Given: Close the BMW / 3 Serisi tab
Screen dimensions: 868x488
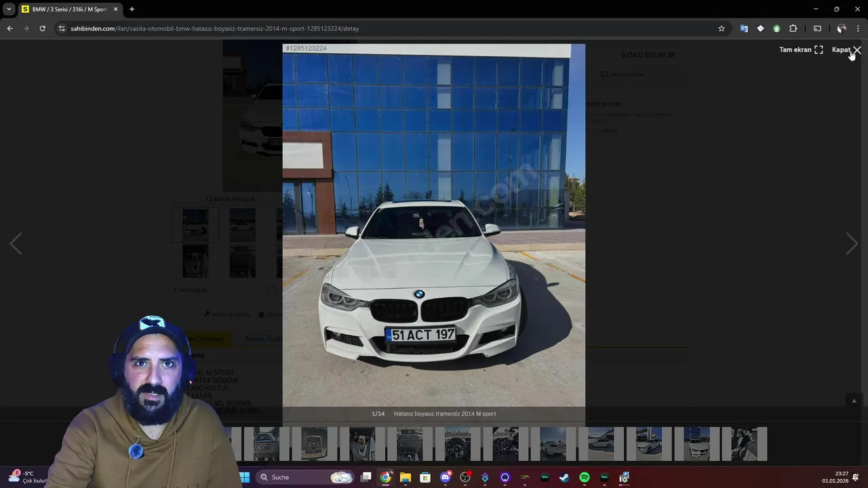Looking at the screenshot, I should 115,9.
